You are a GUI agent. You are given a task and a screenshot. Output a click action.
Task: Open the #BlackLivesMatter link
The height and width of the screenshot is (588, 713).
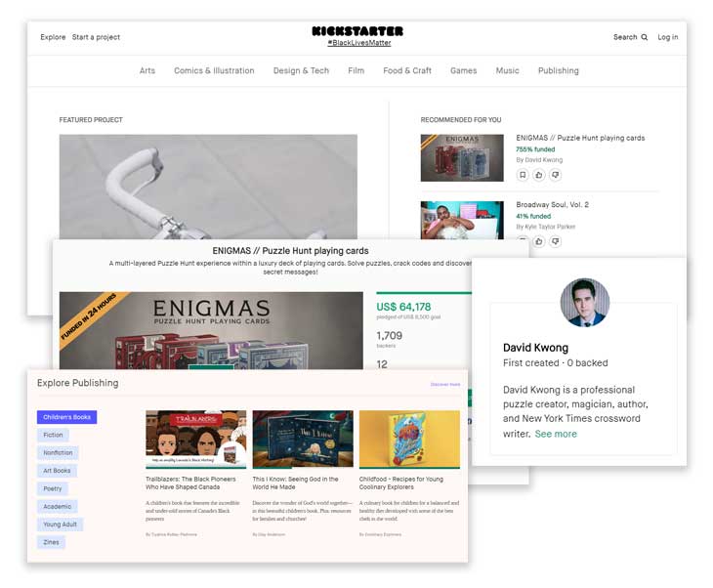(359, 43)
